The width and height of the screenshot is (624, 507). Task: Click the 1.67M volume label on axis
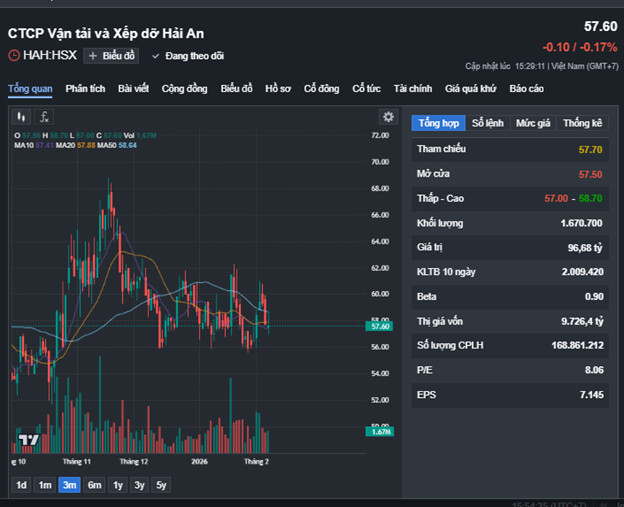pyautogui.click(x=380, y=432)
